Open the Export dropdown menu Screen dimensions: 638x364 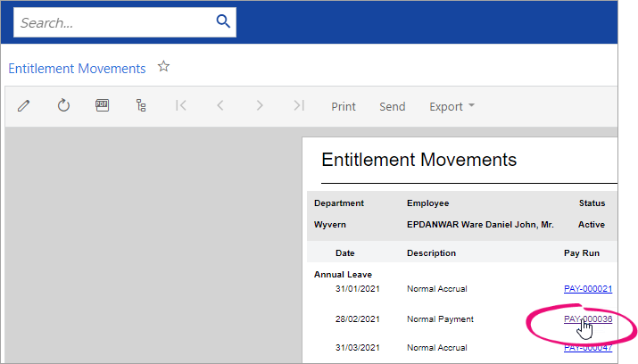pyautogui.click(x=452, y=106)
